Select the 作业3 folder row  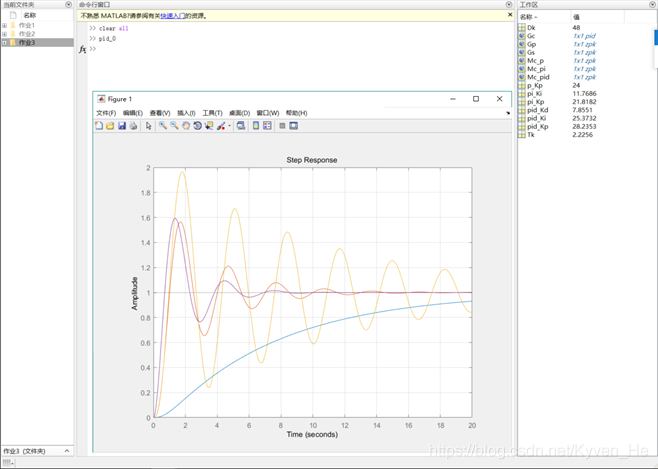pos(37,42)
